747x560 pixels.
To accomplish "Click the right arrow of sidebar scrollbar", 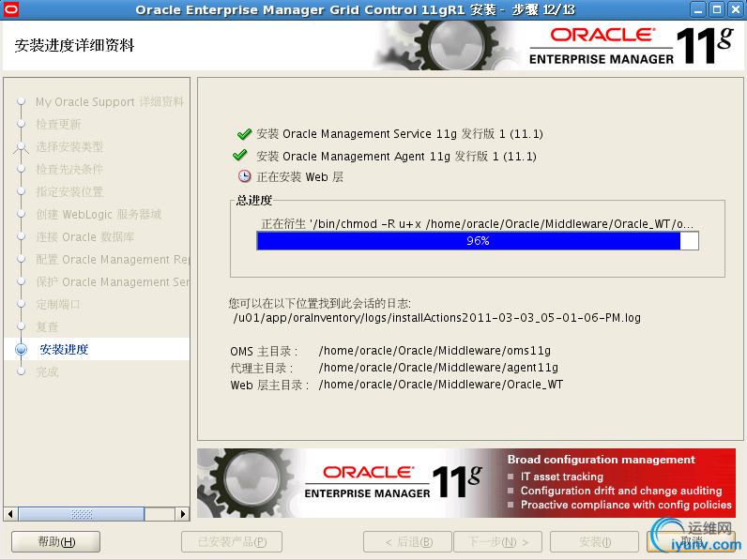I will (x=182, y=514).
